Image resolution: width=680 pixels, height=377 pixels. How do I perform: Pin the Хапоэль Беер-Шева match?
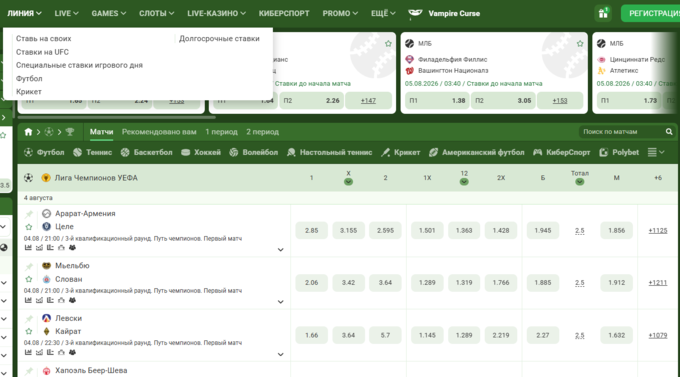(29, 371)
